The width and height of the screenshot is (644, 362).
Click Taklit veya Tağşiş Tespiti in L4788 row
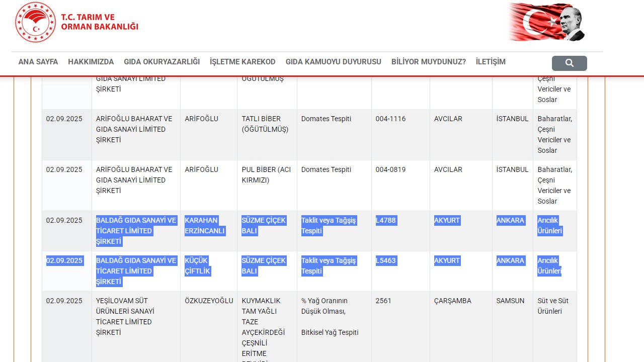pyautogui.click(x=329, y=226)
